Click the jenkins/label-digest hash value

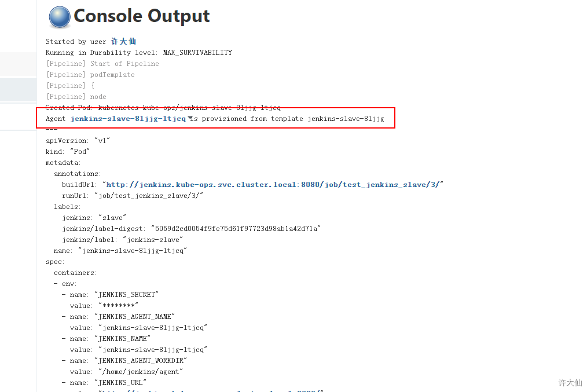(x=236, y=229)
